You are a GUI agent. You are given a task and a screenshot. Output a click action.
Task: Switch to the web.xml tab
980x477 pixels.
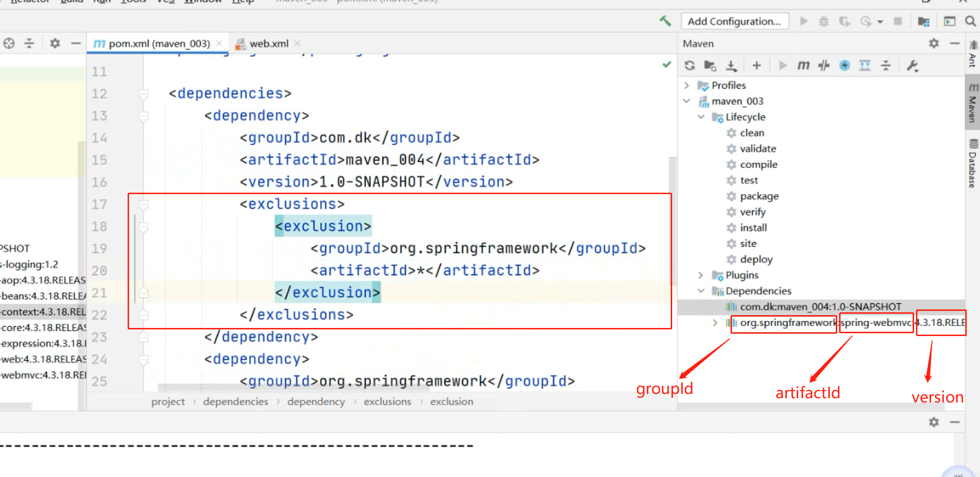[x=269, y=44]
